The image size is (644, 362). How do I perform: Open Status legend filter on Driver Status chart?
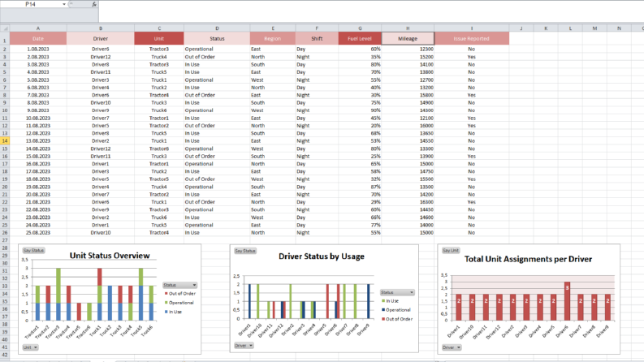[x=397, y=292]
